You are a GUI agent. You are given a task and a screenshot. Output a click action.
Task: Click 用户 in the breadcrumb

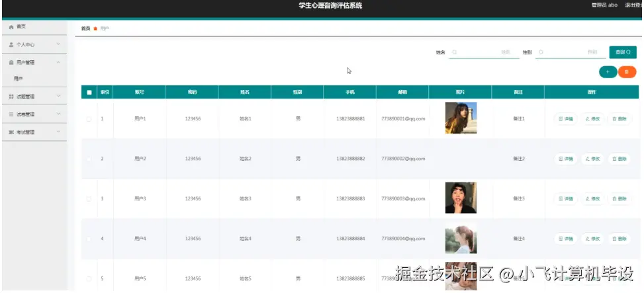[105, 28]
